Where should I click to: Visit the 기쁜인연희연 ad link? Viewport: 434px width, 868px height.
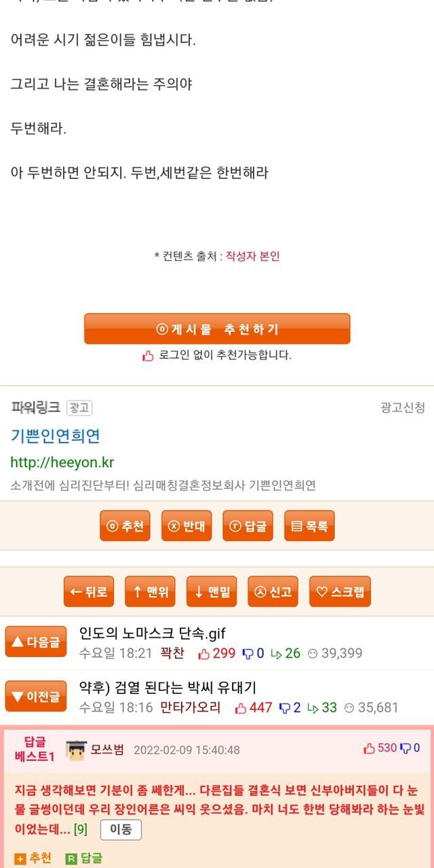(x=56, y=435)
